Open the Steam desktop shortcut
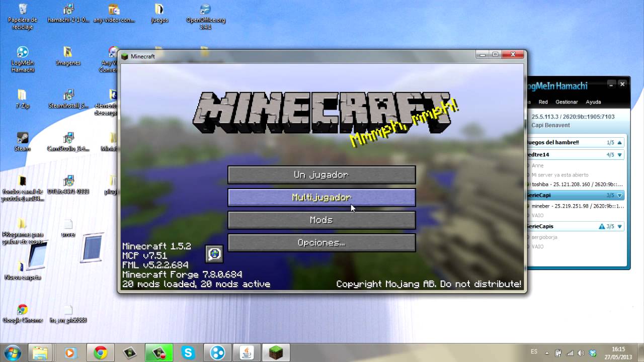The width and height of the screenshot is (644, 362). click(23, 142)
